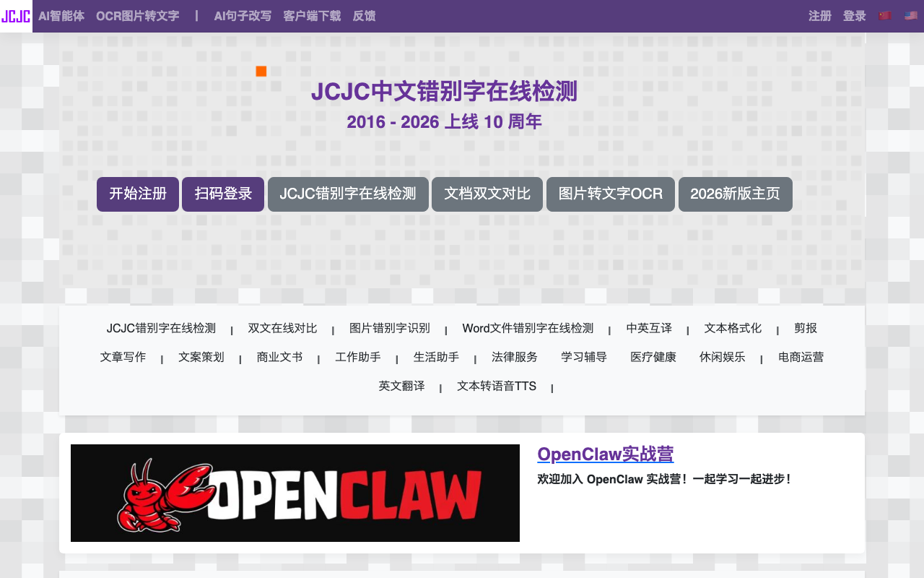Viewport: 924px width, 578px height.
Task: Open the 文章写作 link
Action: 123,357
